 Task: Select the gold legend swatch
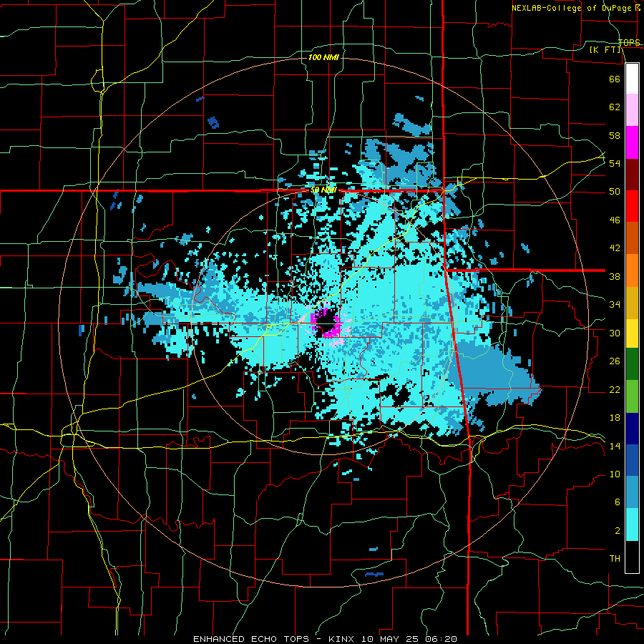pyautogui.click(x=632, y=302)
